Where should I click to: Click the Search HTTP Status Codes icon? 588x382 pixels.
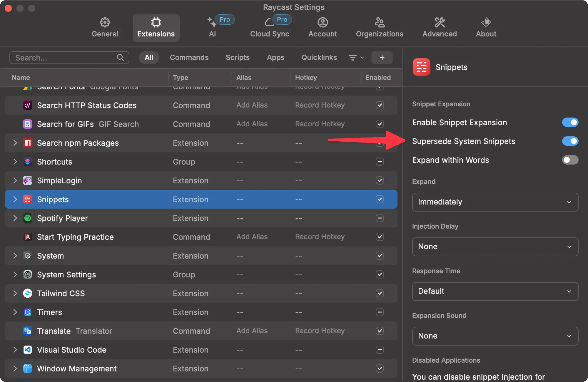point(28,105)
